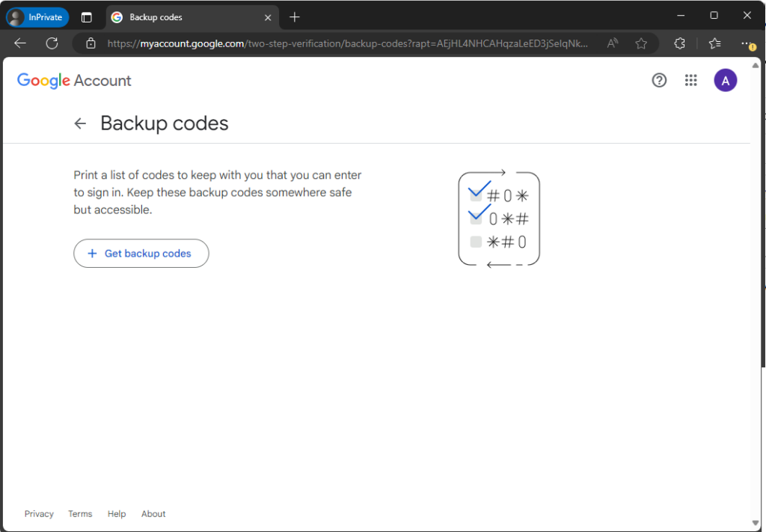The width and height of the screenshot is (766, 532).
Task: Go back using arrow beside Backup codes
Action: pyautogui.click(x=81, y=123)
